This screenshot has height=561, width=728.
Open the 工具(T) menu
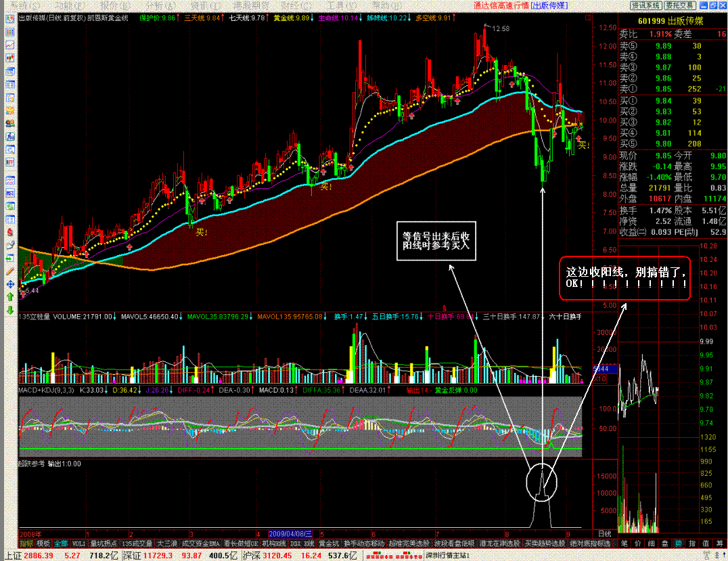342,5
